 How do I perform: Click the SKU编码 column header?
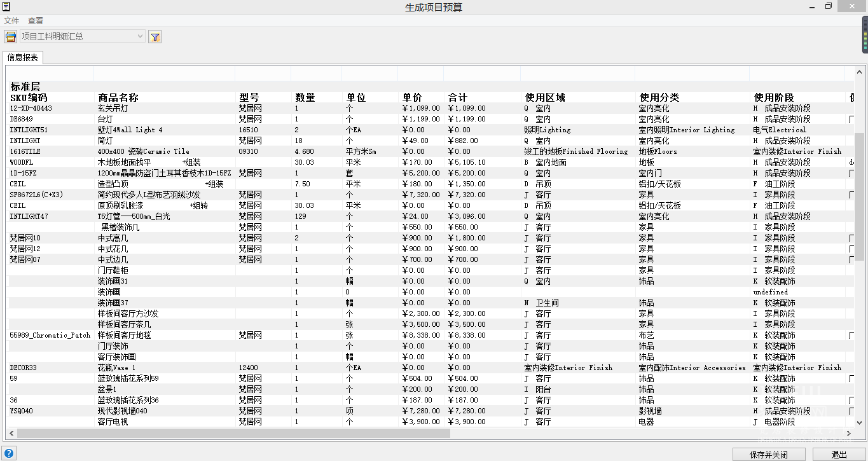coord(29,97)
